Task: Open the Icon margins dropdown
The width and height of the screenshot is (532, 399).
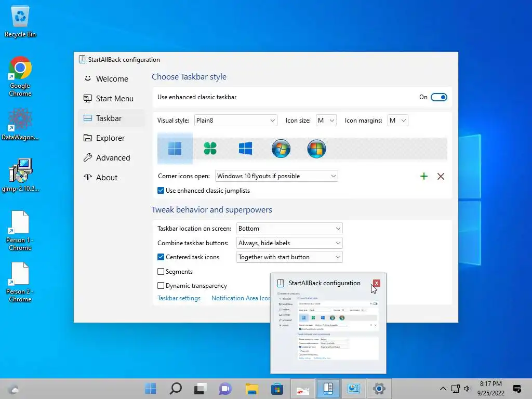Action: (x=397, y=121)
